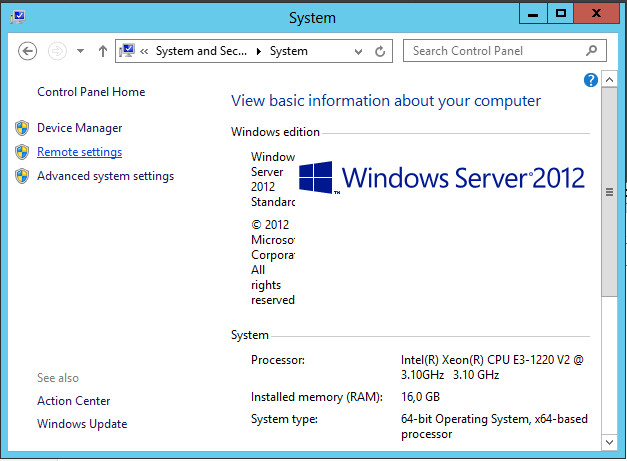Expand the arrow after 'System and Sec...'
This screenshot has width=627, height=461.
pyautogui.click(x=259, y=51)
